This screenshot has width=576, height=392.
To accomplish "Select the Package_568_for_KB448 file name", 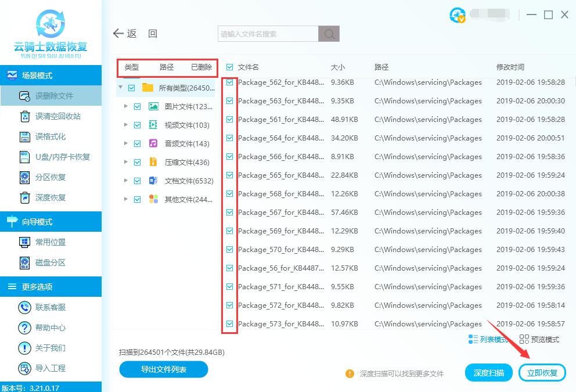I will (280, 194).
